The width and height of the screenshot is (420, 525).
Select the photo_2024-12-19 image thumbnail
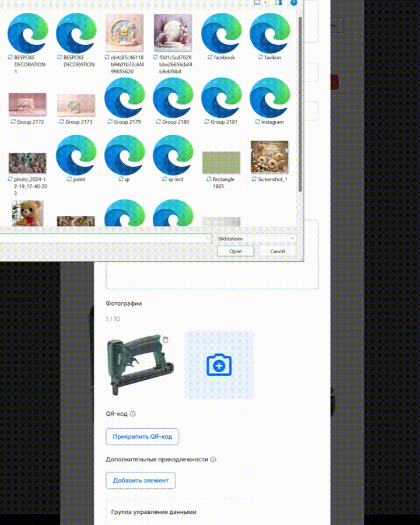click(27, 163)
